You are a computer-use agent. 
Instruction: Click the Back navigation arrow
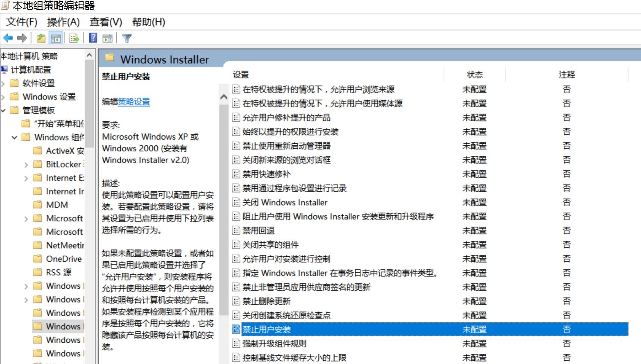pos(8,38)
